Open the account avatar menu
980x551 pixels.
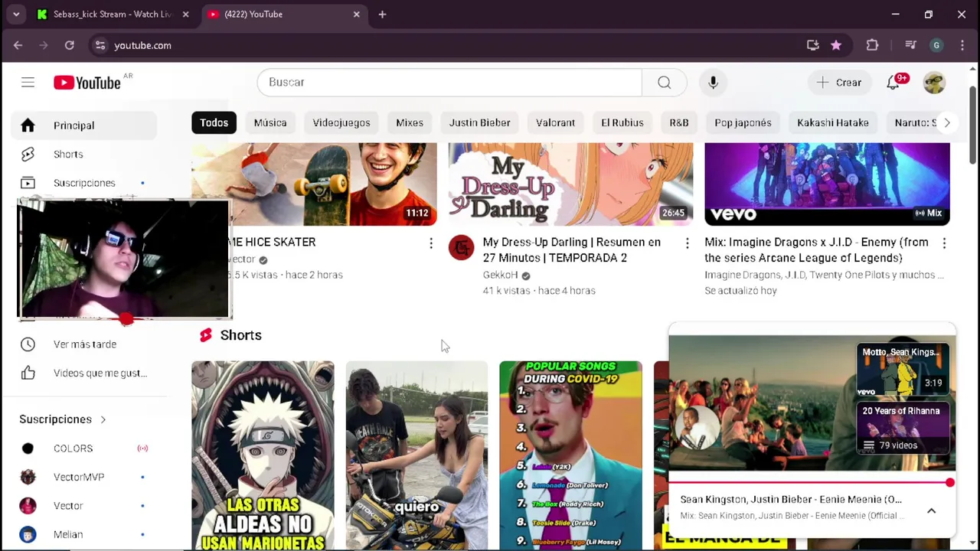[934, 82]
